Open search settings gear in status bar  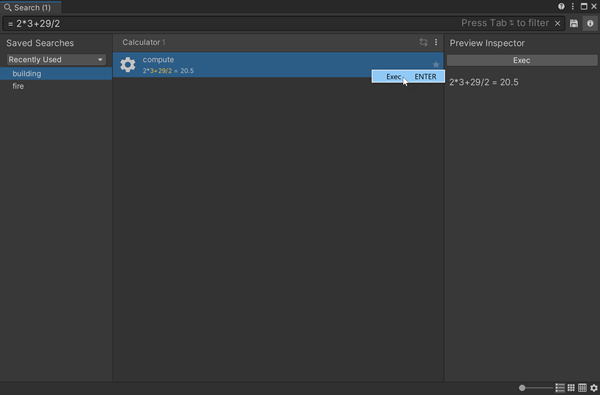pyautogui.click(x=594, y=388)
